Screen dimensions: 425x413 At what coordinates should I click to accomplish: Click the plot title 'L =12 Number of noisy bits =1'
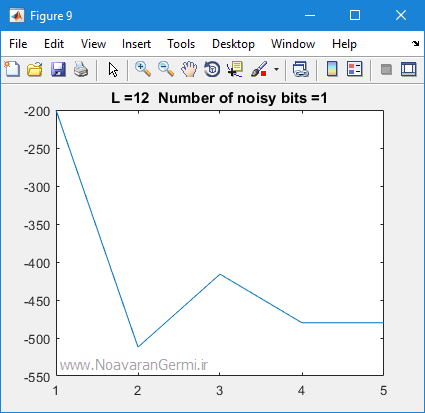pyautogui.click(x=219, y=98)
